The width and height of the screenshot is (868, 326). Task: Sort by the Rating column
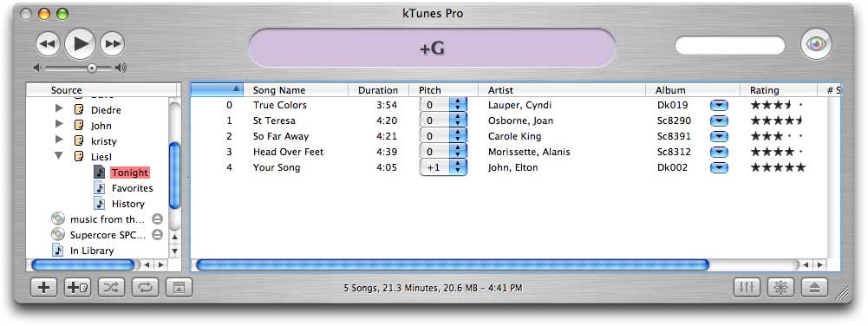click(779, 89)
